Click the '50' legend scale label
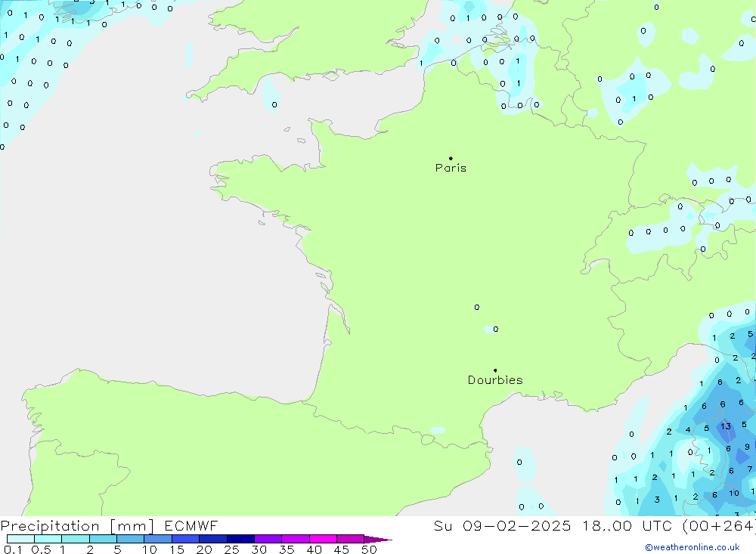Screen dimensions: 756x554 (x=369, y=549)
